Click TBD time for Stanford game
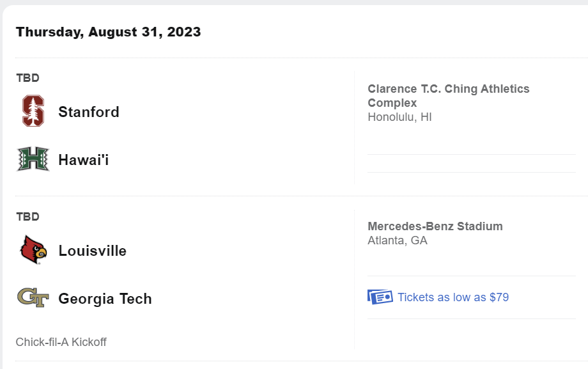The image size is (588, 369). [27, 78]
